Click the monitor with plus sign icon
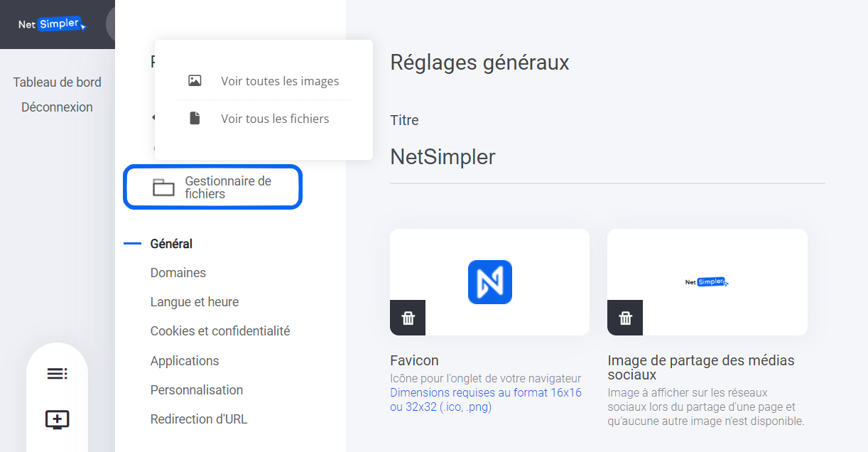The image size is (868, 452). coord(57,419)
